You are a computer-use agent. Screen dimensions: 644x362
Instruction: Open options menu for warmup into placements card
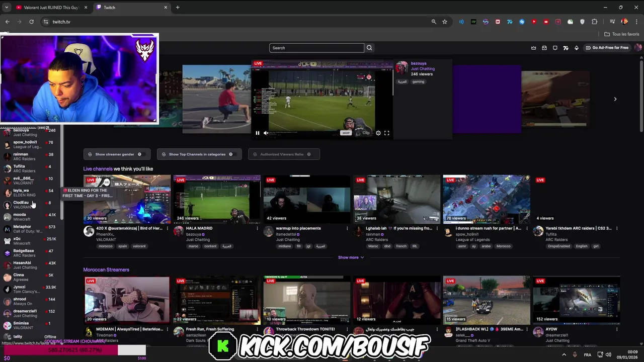pos(347,228)
